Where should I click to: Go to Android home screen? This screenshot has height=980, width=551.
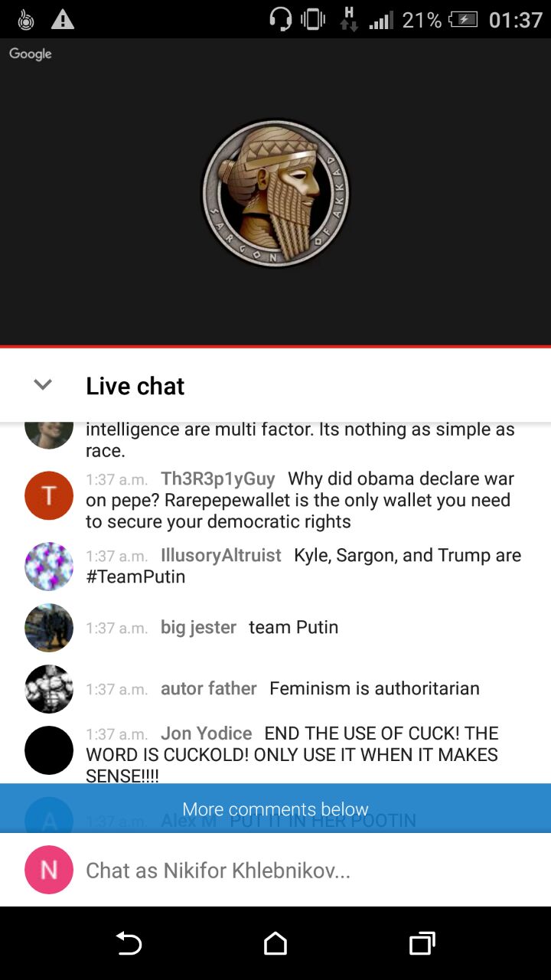(275, 943)
